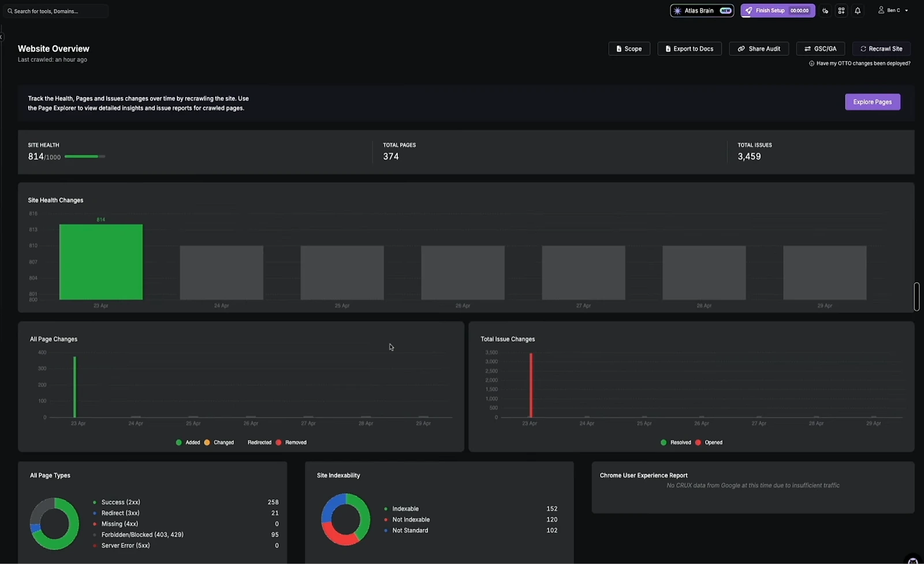Click the magnifier icon in the search bar
The width and height of the screenshot is (924, 564).
click(x=10, y=11)
